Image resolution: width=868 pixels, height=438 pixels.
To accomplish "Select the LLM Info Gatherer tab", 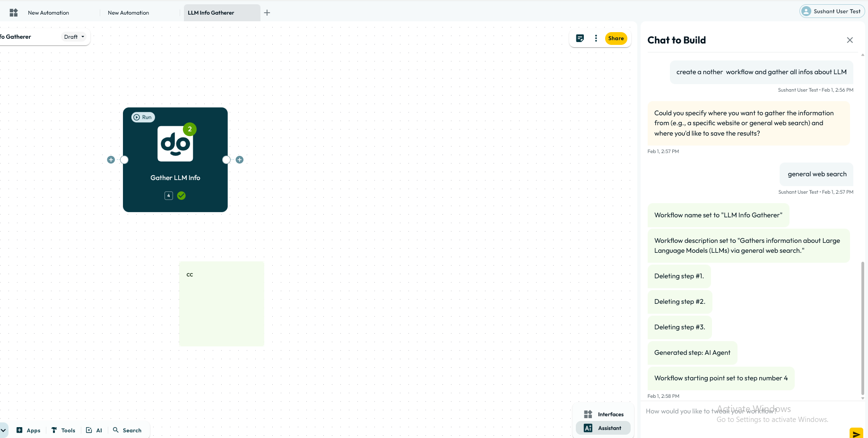I will pyautogui.click(x=211, y=13).
